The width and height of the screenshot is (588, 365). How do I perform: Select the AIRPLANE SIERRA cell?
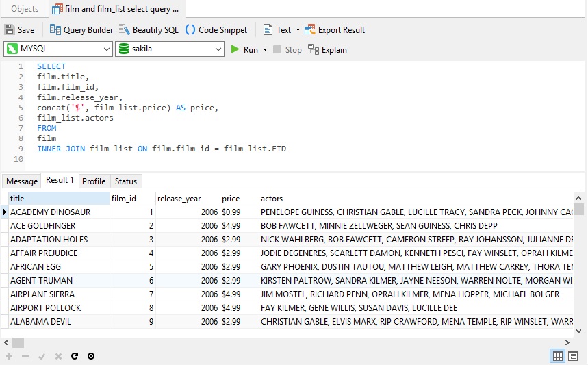pyautogui.click(x=59, y=294)
